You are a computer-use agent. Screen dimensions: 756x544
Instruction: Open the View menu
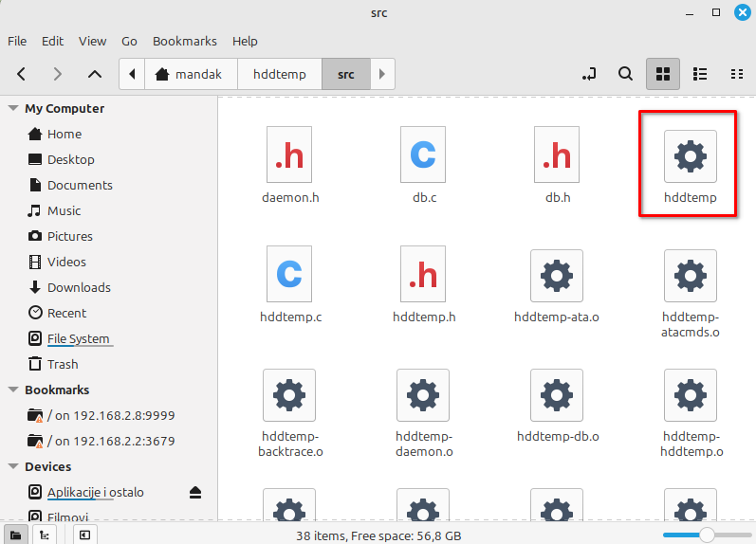(93, 42)
